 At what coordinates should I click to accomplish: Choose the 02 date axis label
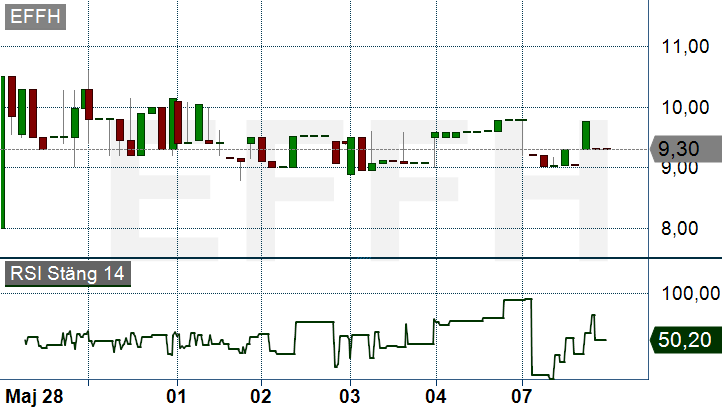(x=261, y=396)
